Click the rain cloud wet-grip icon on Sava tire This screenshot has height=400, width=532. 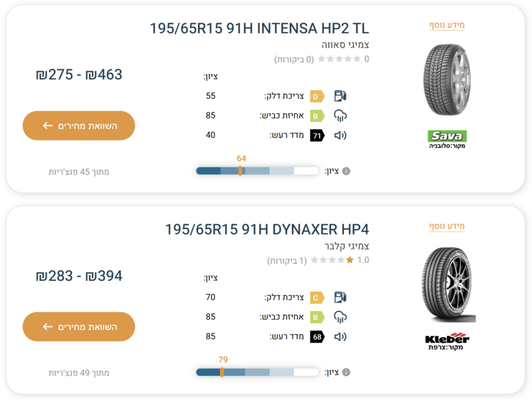[340, 116]
